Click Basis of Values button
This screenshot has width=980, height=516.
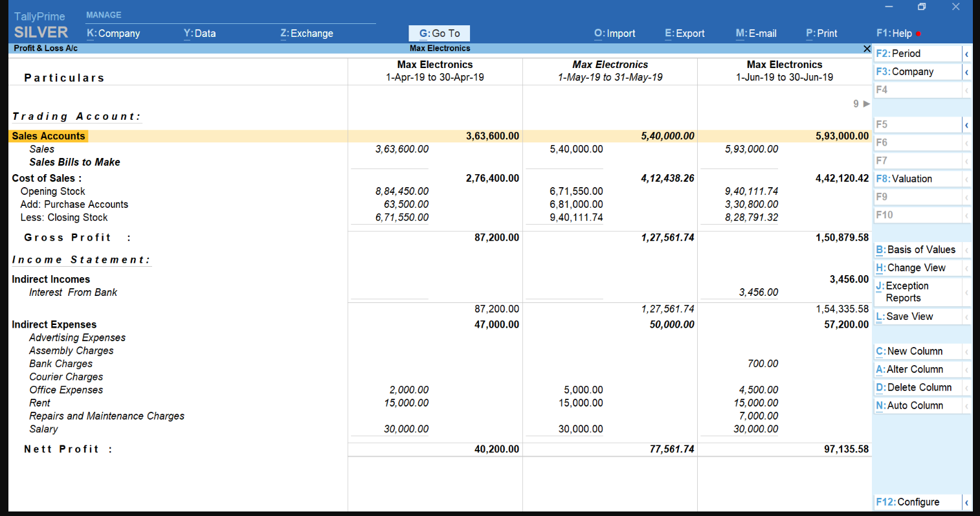coord(915,250)
